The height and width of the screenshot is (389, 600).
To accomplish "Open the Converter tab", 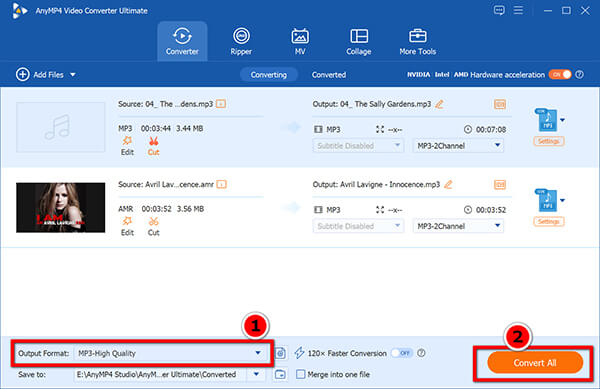I will tap(182, 41).
